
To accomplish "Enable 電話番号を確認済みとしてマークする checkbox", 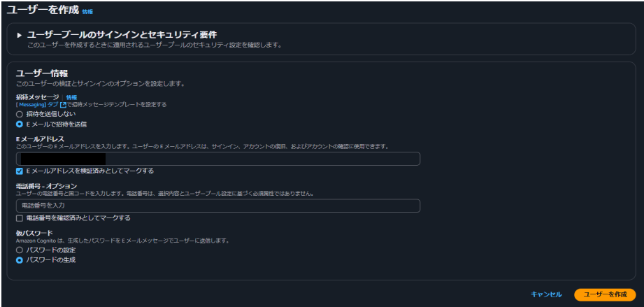I will click(20, 218).
